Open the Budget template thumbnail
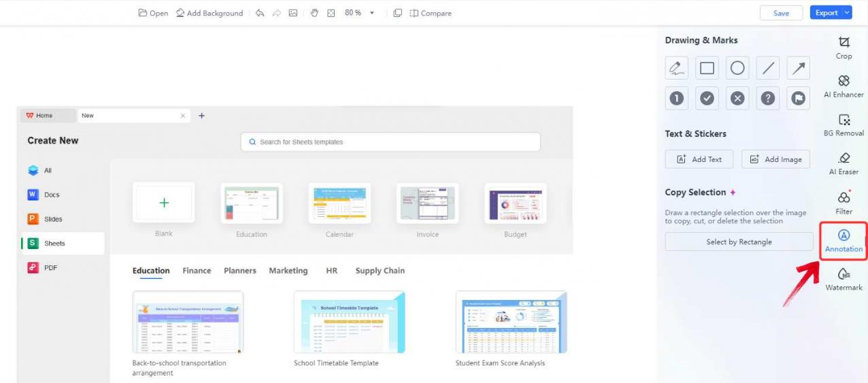 (x=516, y=203)
